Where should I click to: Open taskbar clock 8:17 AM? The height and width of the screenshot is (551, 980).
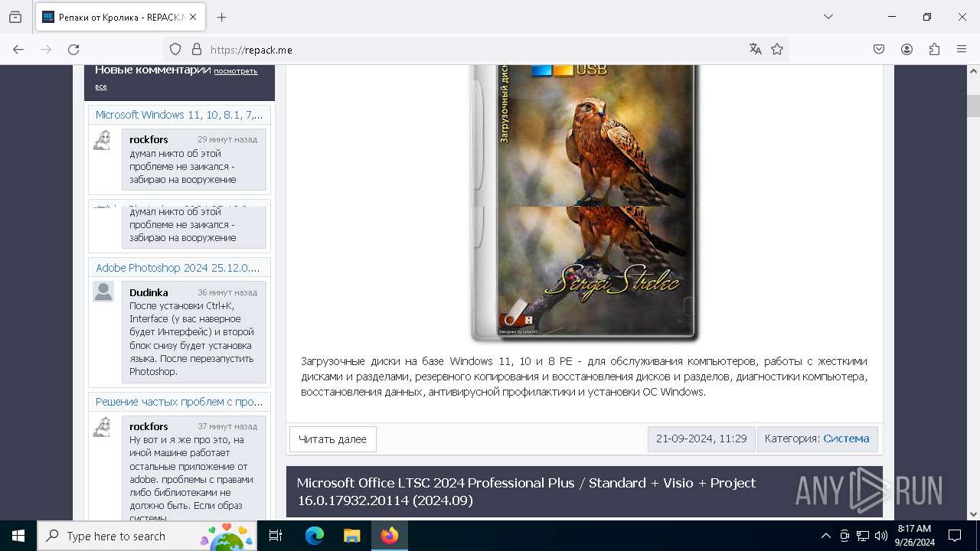click(x=914, y=536)
